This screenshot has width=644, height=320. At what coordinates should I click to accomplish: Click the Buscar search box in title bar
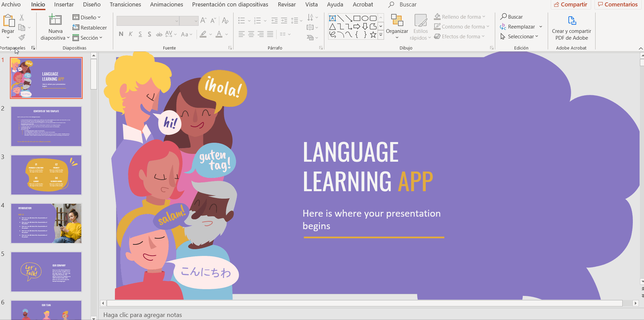(x=402, y=4)
